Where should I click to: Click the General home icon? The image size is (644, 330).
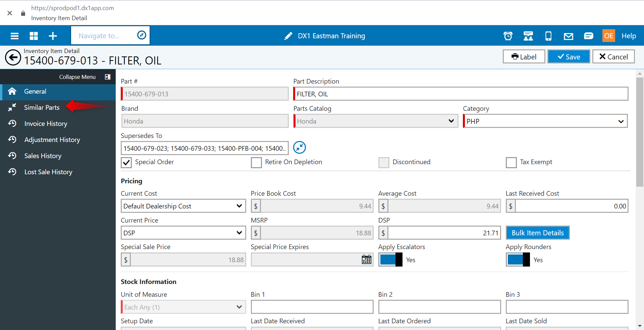[x=12, y=91]
